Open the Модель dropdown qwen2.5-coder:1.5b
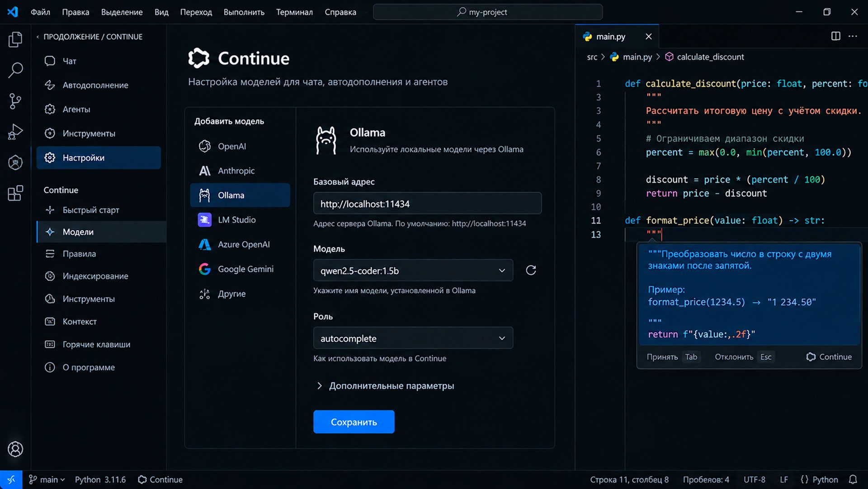 point(413,271)
